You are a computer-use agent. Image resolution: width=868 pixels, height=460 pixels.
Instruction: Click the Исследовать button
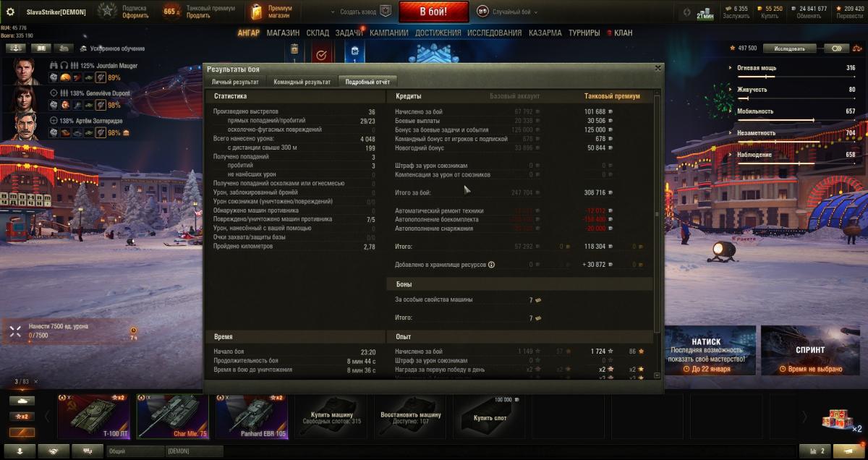click(x=788, y=48)
